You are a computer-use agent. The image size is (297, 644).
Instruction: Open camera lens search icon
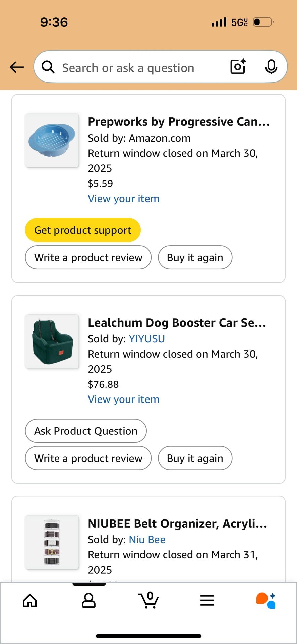click(x=238, y=67)
